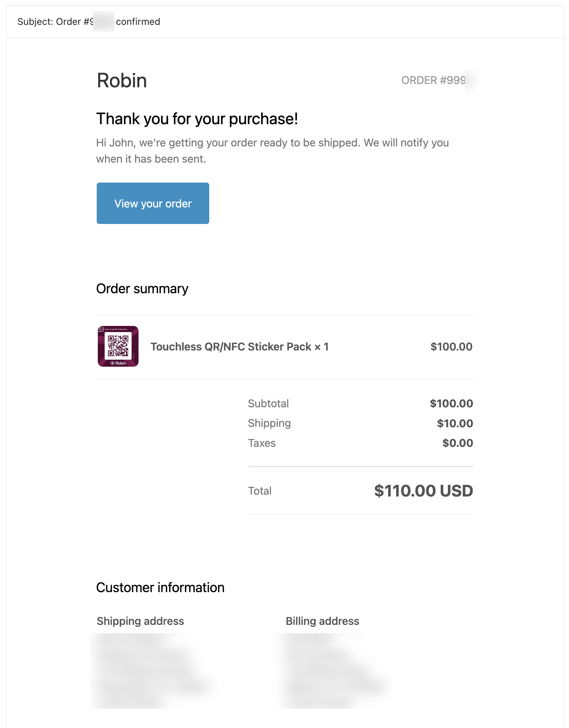The width and height of the screenshot is (569, 728).
Task: Click the Customer information heading
Action: 160,588
